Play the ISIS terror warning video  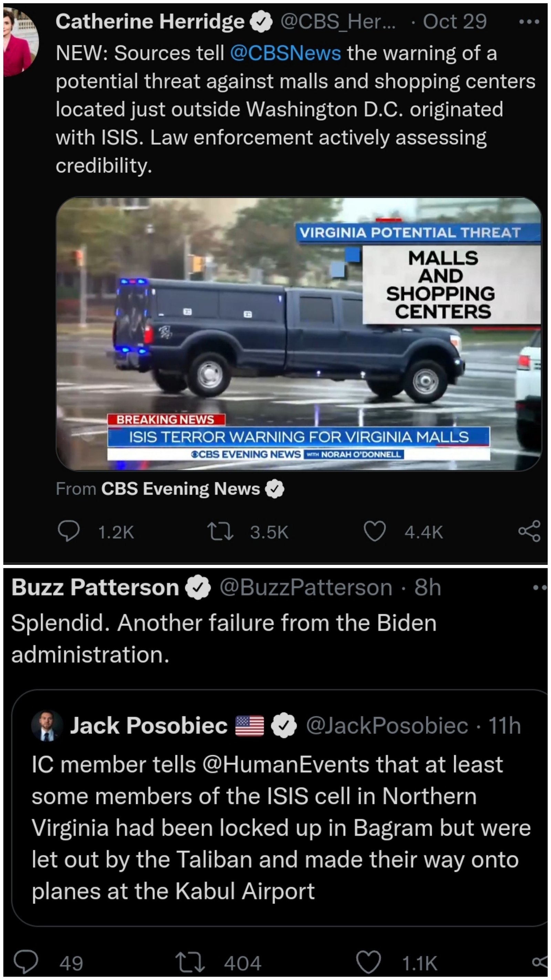click(x=299, y=334)
